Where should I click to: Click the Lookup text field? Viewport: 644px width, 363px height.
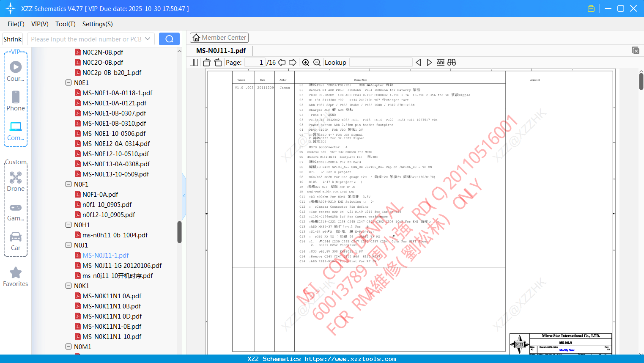[x=381, y=63]
